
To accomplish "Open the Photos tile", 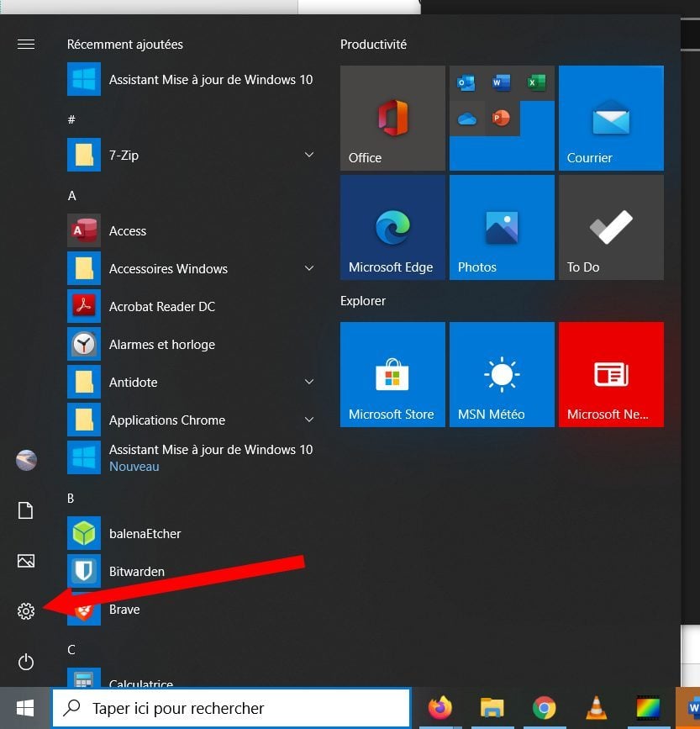I will 502,227.
